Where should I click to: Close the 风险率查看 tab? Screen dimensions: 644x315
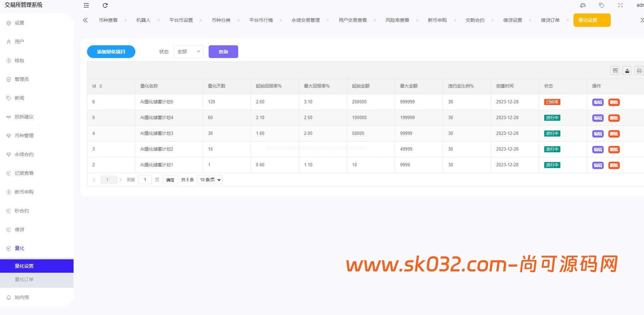click(417, 20)
